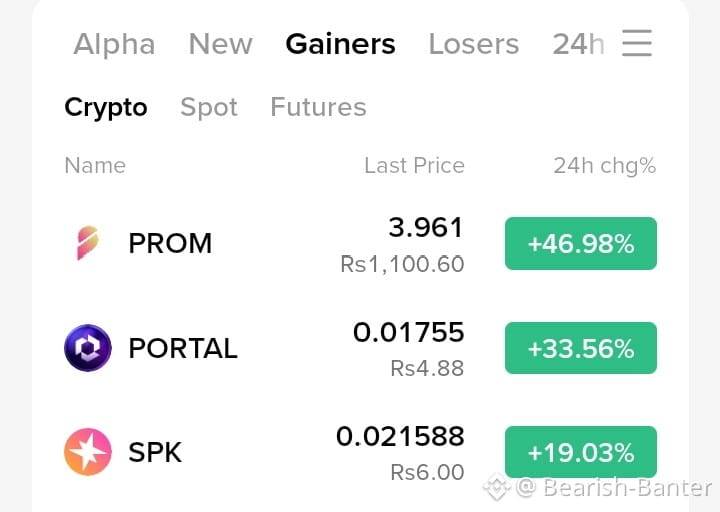720x512 pixels.
Task: Sort by the 24h chg% header
Action: pyautogui.click(x=605, y=166)
